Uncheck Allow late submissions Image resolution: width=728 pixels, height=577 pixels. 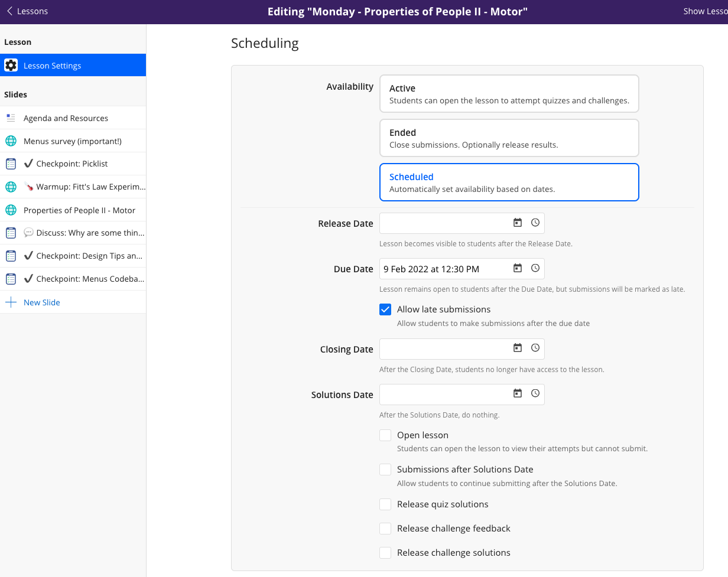point(385,309)
